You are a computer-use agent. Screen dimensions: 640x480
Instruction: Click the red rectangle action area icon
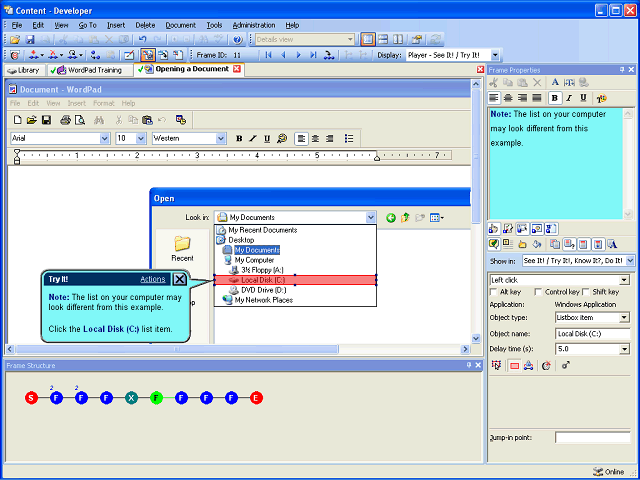[514, 366]
